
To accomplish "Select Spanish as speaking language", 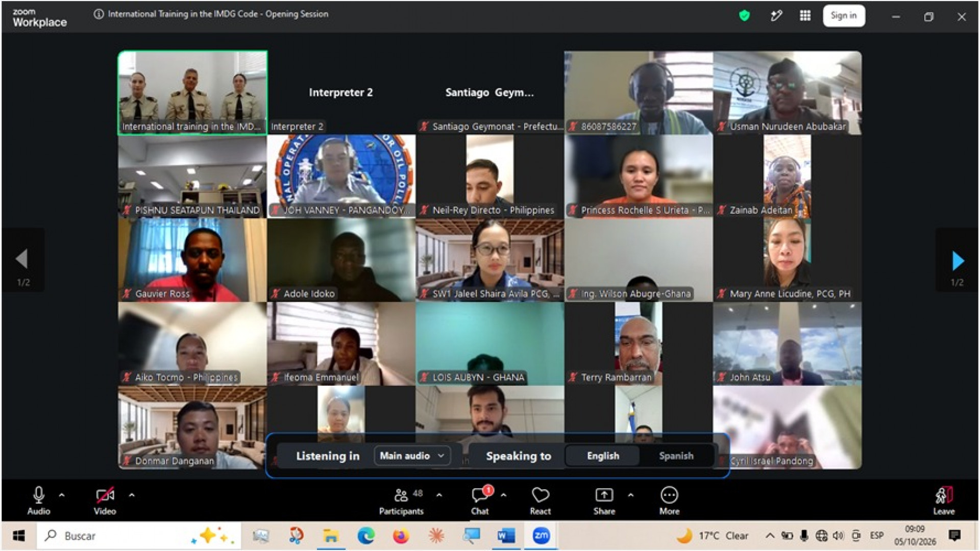I will [676, 456].
